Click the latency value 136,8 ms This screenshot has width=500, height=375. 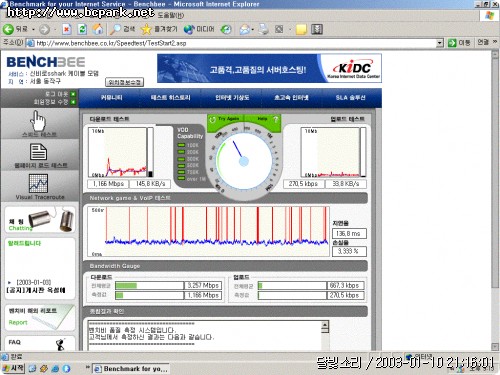point(349,233)
